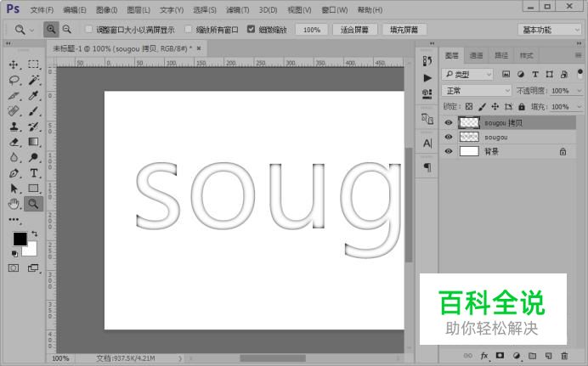Add a layer mask
The image size is (588, 366).
coord(500,356)
